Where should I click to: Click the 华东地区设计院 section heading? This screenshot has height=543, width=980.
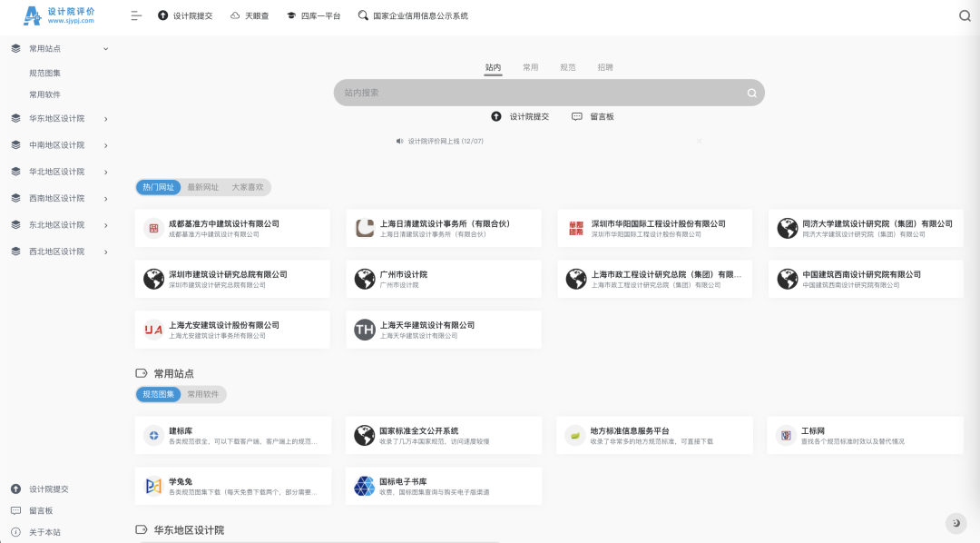(x=189, y=530)
